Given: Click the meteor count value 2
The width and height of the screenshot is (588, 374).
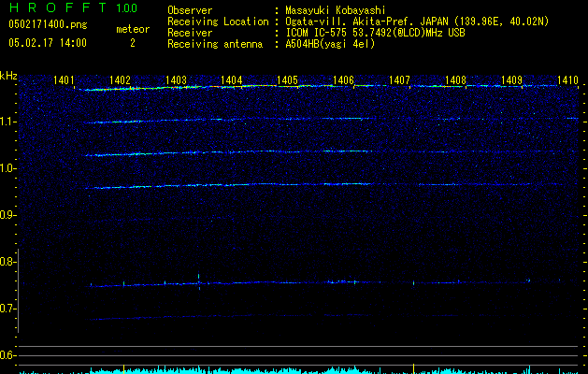Looking at the screenshot, I should pos(133,43).
